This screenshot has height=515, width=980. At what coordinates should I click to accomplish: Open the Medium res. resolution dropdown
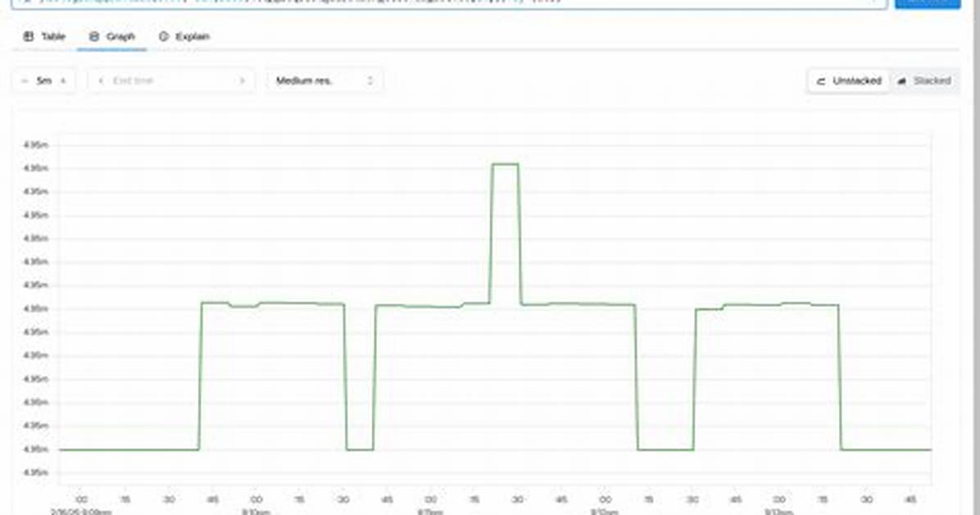click(324, 80)
